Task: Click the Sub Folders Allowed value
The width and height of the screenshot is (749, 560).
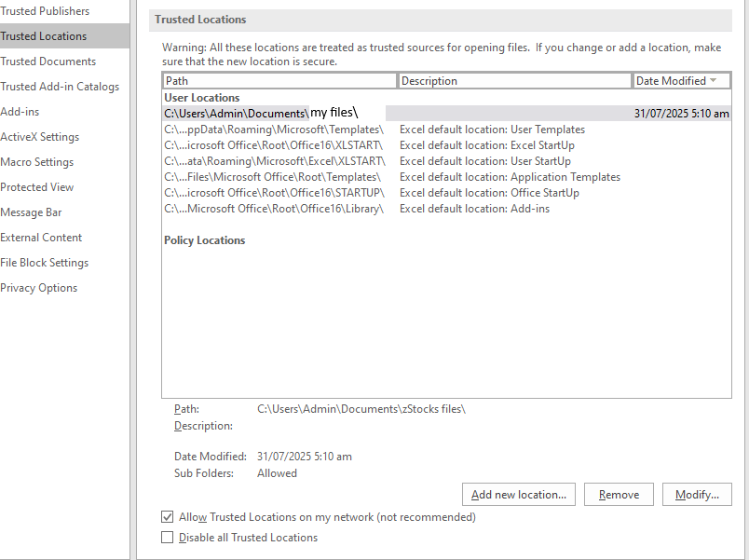Action: point(277,473)
